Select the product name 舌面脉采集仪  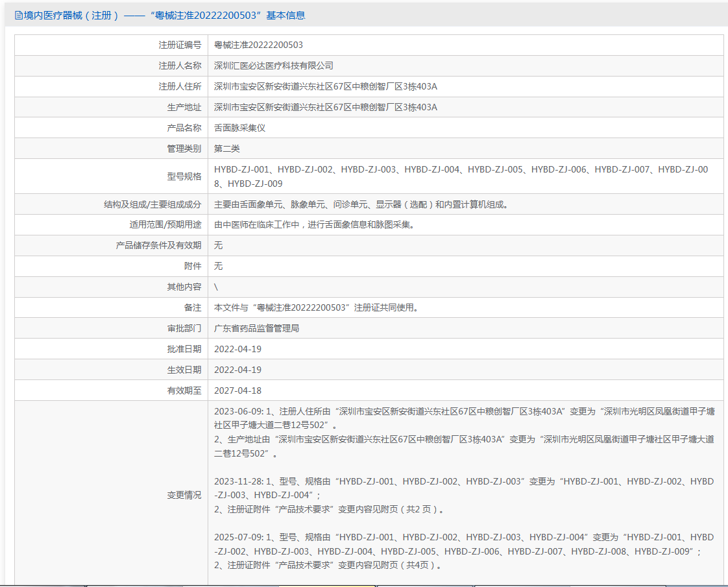[x=239, y=128]
